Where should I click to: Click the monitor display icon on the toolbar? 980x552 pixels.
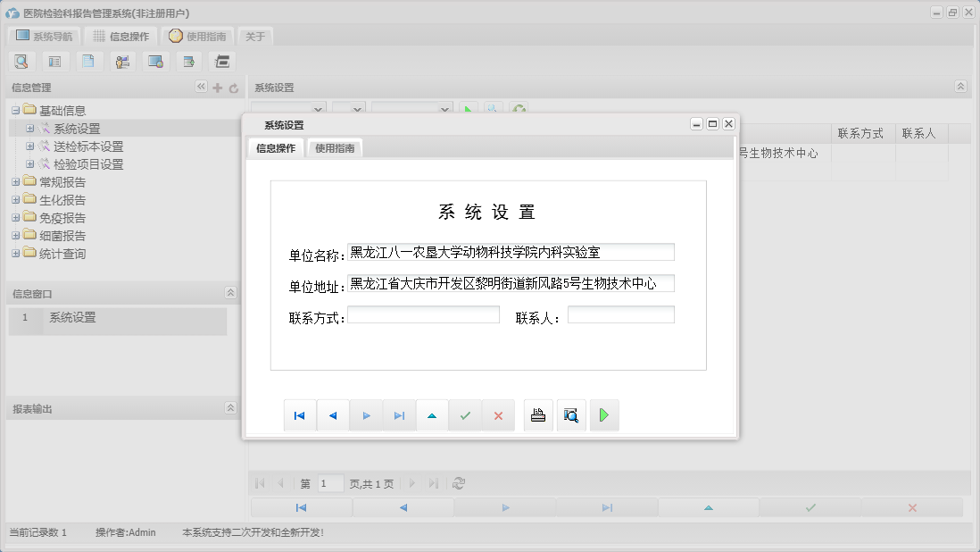click(x=155, y=61)
